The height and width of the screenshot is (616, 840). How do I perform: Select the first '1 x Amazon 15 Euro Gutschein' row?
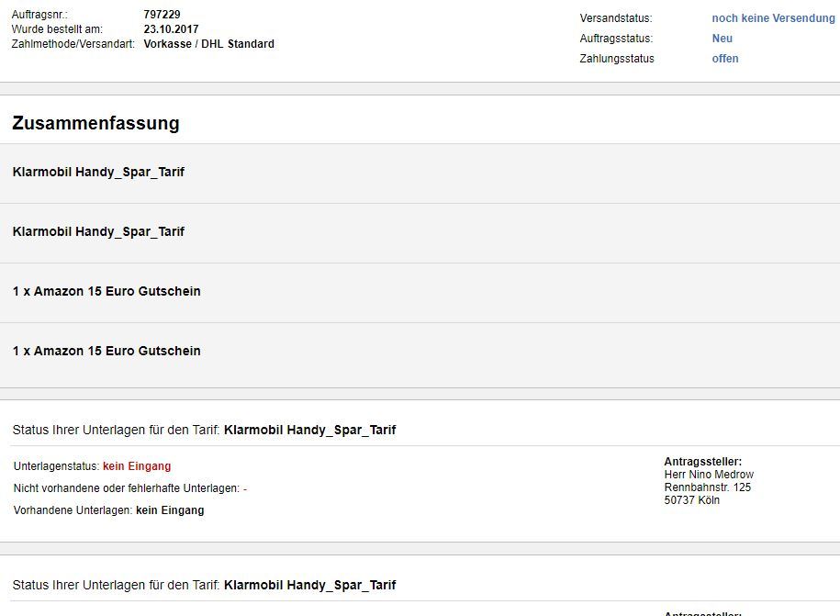click(x=420, y=293)
